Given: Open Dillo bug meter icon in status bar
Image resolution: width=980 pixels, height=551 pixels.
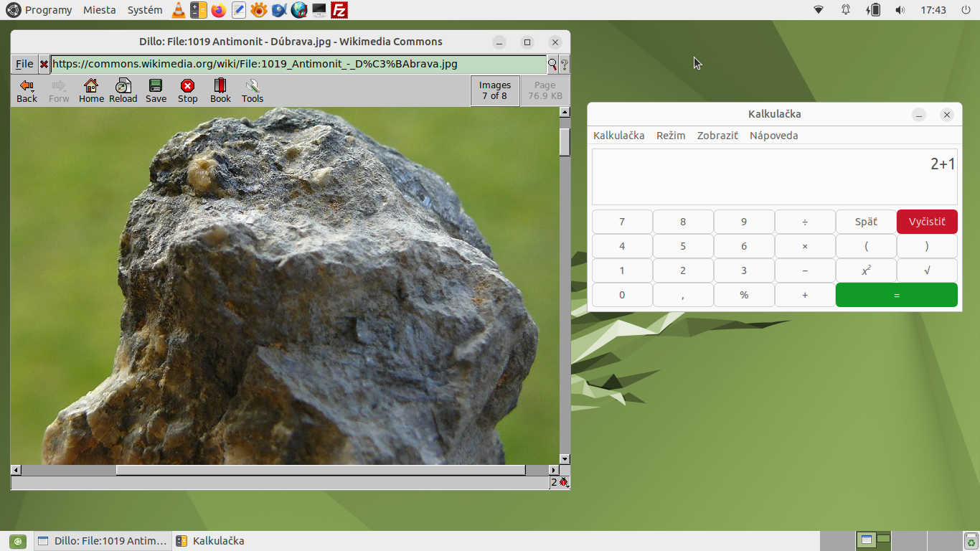Looking at the screenshot, I should pyautogui.click(x=564, y=482).
